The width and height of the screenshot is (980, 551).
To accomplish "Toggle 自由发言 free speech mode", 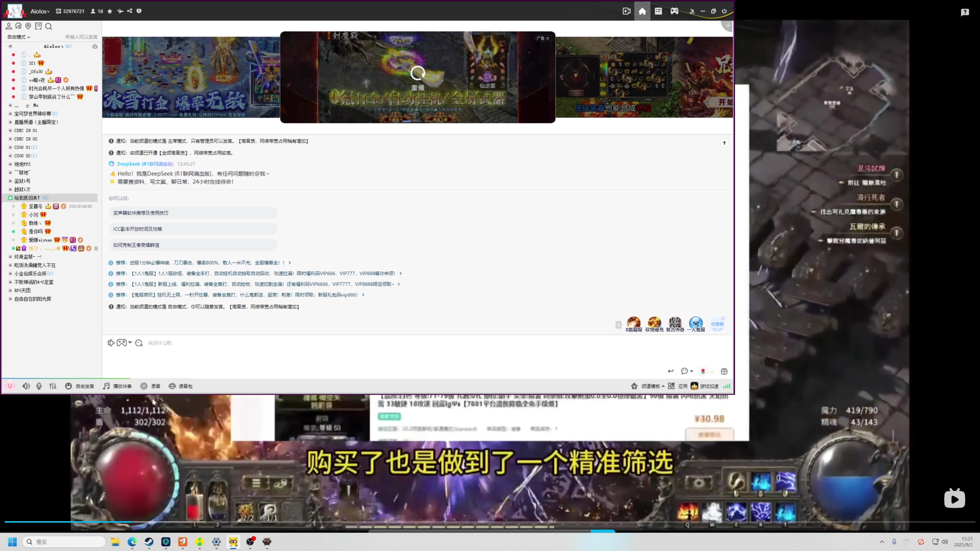I will [x=80, y=386].
